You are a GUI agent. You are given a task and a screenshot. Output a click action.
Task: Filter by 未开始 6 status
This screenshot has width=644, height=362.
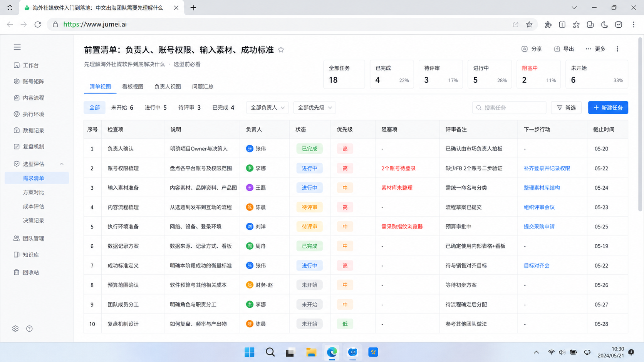pyautogui.click(x=122, y=108)
